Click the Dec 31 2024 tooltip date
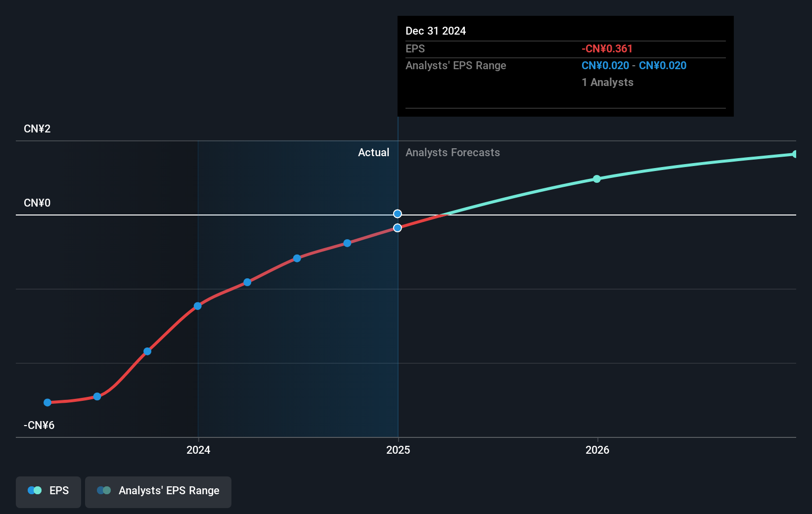812x514 pixels. point(436,31)
